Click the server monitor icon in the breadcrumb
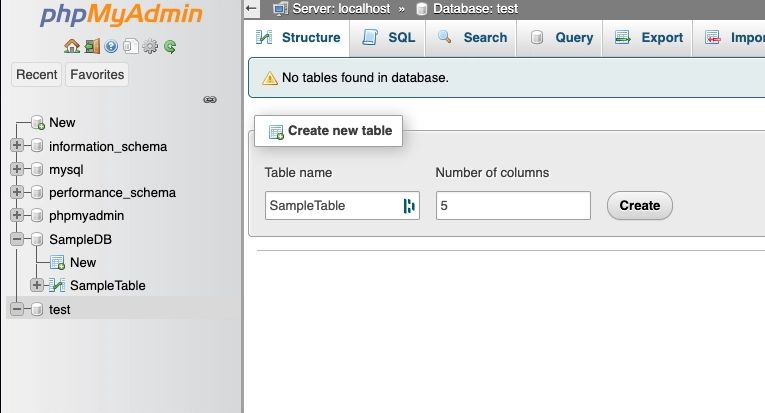 point(280,9)
